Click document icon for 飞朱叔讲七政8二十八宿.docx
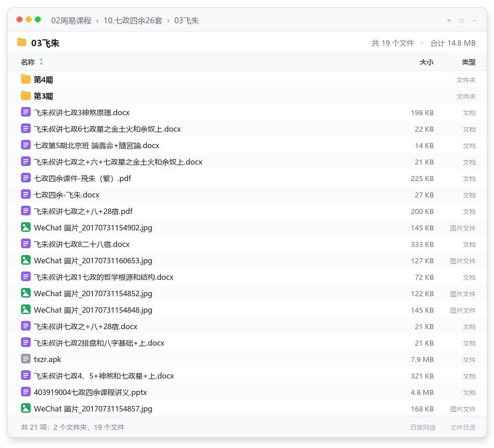This screenshot has width=494, height=448. click(x=26, y=244)
